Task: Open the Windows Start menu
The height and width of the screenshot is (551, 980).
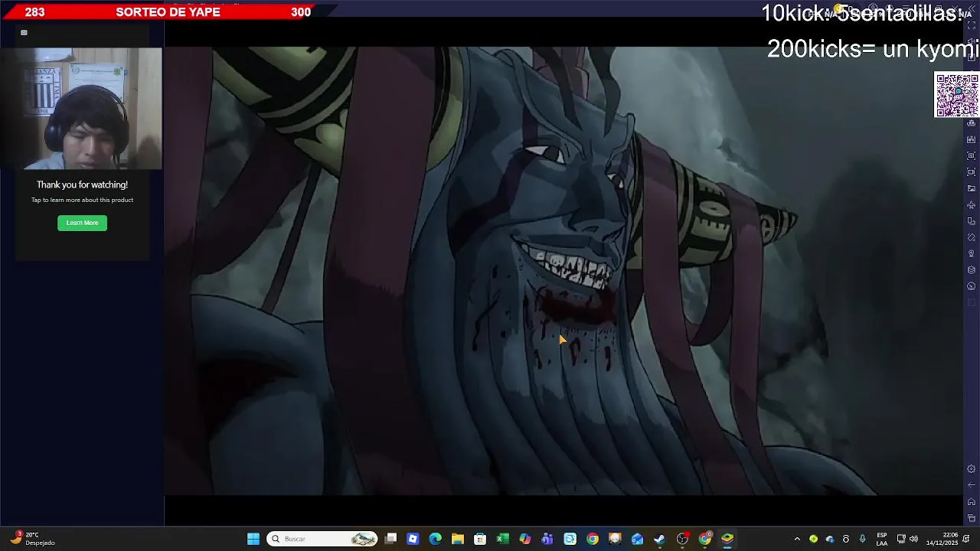Action: (x=253, y=539)
